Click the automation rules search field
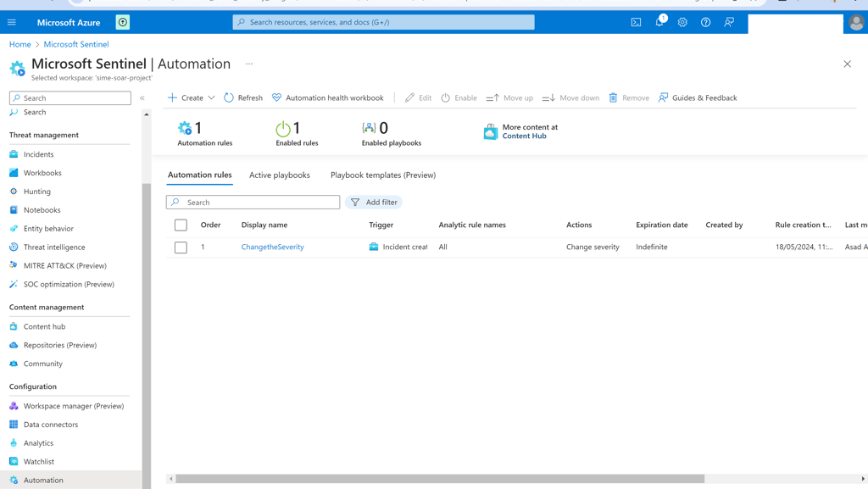This screenshot has width=868, height=489. (x=253, y=203)
